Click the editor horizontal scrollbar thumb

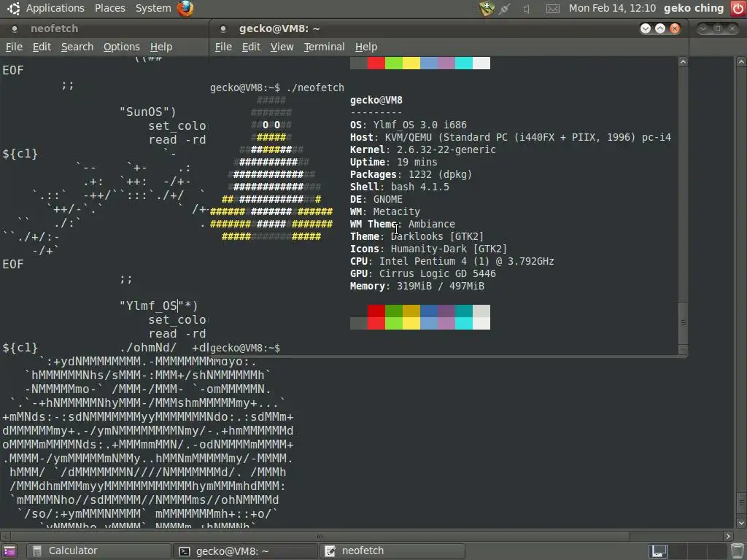320,536
